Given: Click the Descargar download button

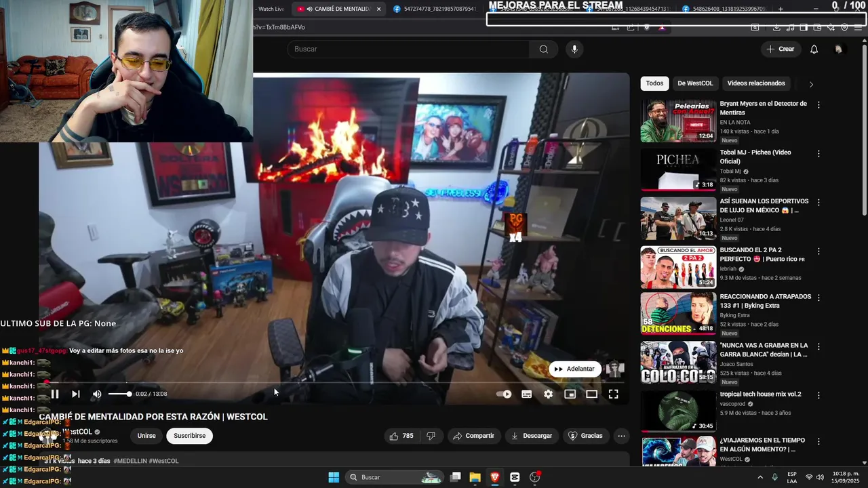Looking at the screenshot, I should [532, 436].
